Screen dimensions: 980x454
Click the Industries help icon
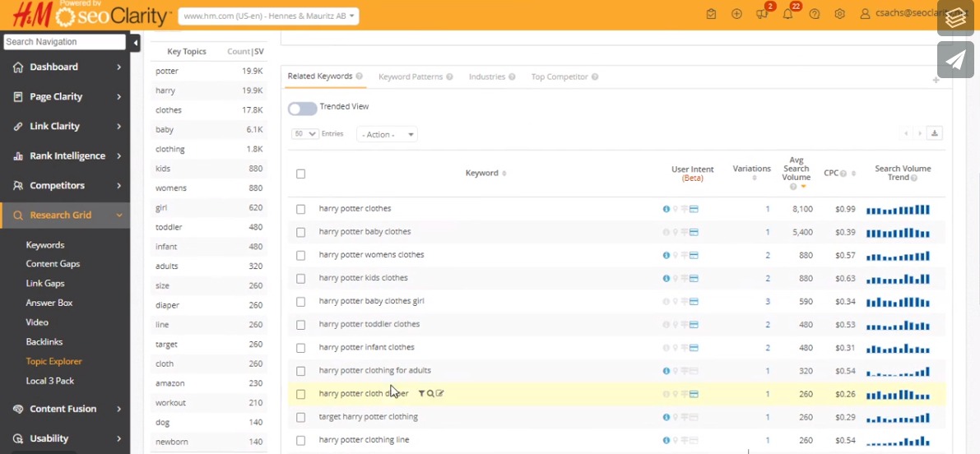[x=512, y=76]
